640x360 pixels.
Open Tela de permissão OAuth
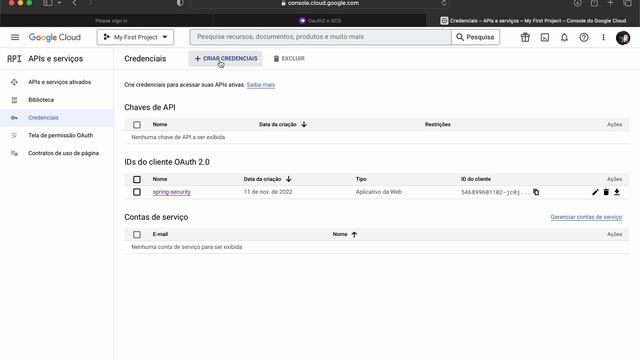tap(60, 135)
